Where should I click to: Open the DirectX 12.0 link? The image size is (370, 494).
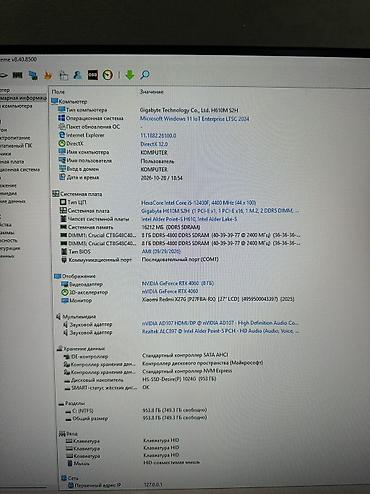pyautogui.click(x=154, y=144)
